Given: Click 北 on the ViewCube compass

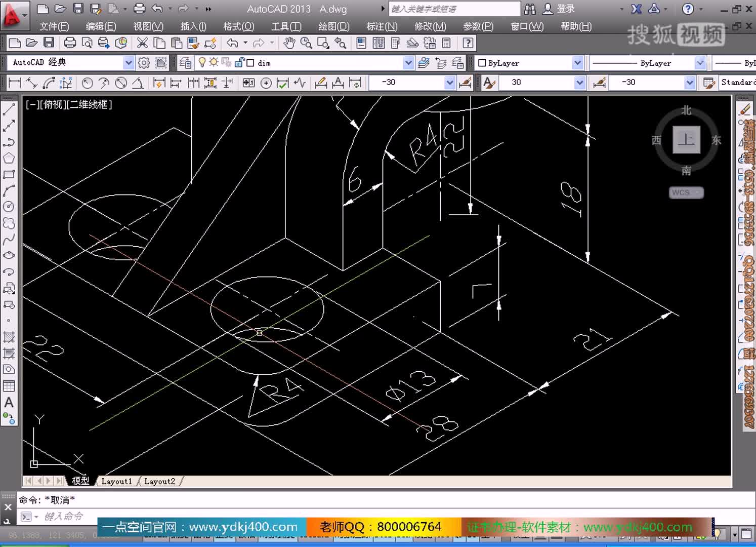Looking at the screenshot, I should (686, 110).
